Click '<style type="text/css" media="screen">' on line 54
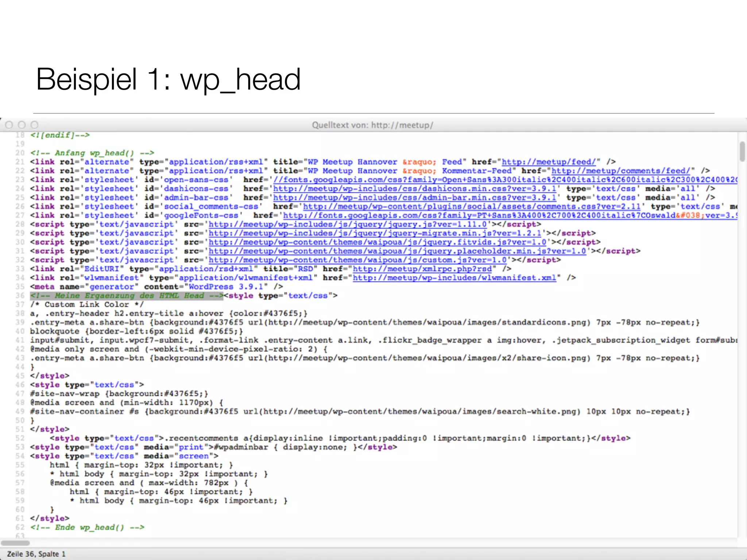The height and width of the screenshot is (560, 747). click(124, 456)
